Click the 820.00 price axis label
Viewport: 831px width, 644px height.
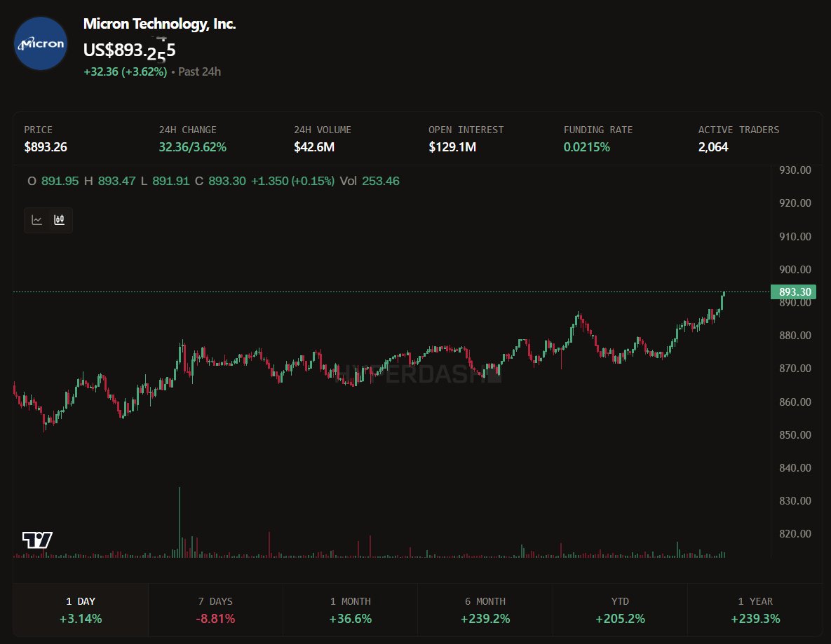[x=795, y=534]
